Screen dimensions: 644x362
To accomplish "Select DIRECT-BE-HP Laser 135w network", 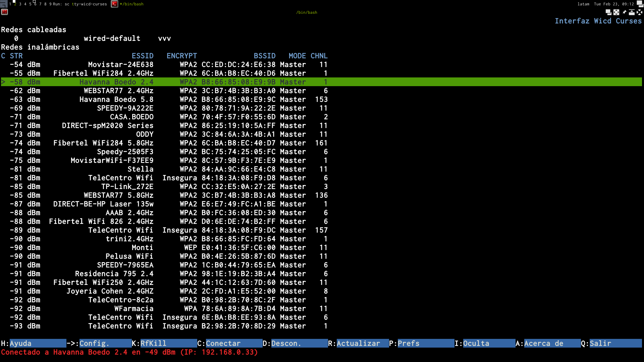I will click(x=321, y=204).
